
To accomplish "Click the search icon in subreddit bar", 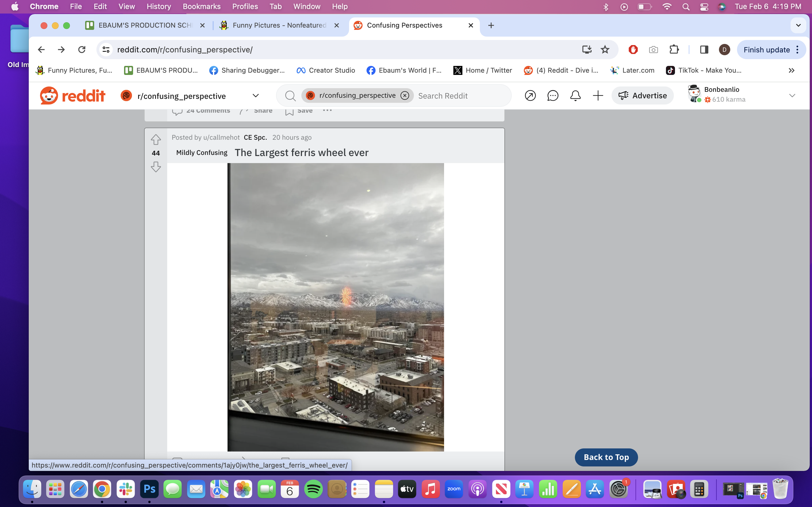I will 290,96.
